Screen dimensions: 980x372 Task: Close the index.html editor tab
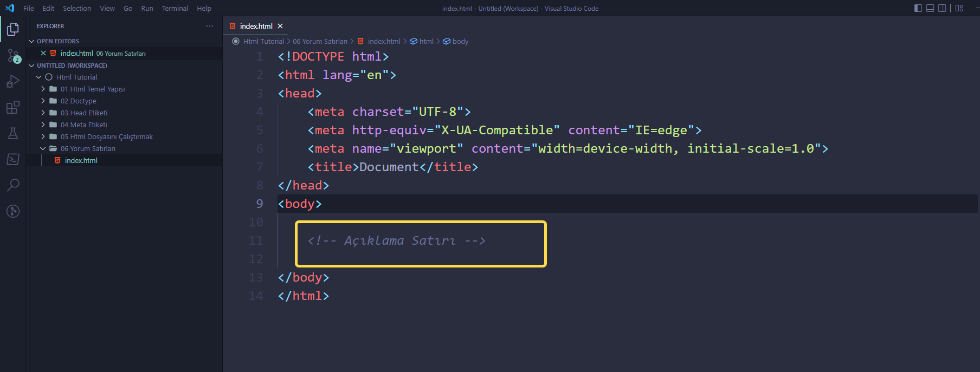coord(280,26)
